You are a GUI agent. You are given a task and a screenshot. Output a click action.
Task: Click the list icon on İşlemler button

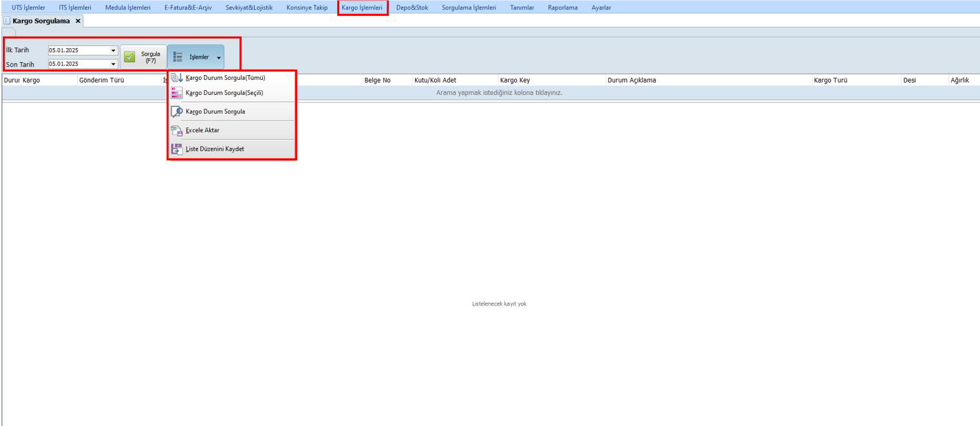(177, 57)
